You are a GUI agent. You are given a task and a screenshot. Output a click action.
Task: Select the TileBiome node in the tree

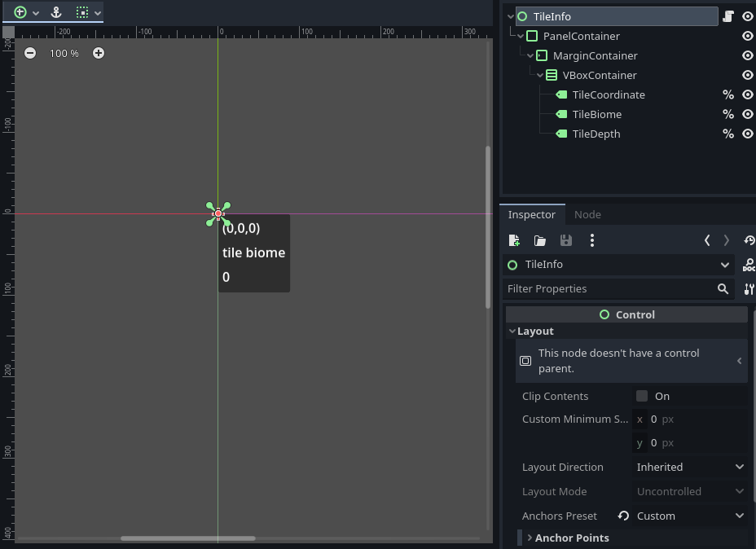click(x=596, y=114)
